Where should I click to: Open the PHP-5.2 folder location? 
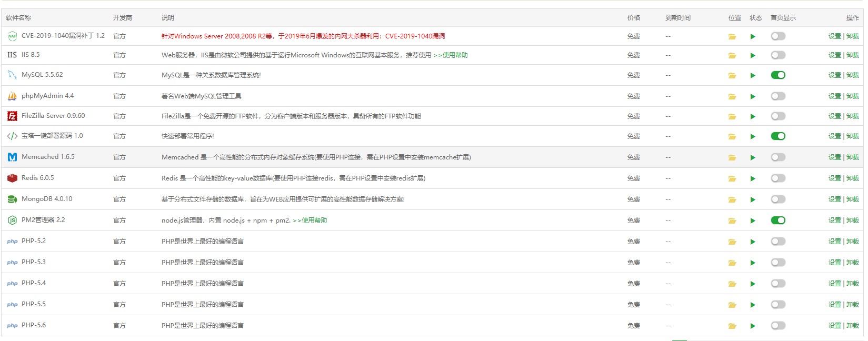click(x=732, y=242)
